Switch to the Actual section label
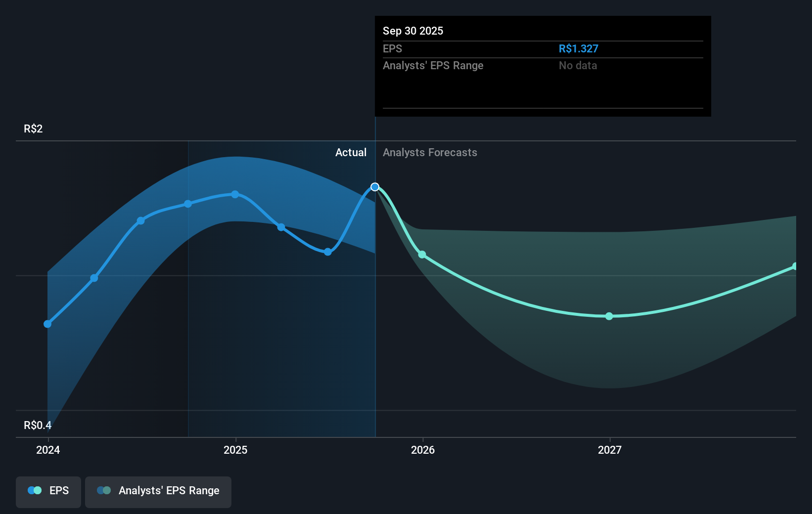 351,153
